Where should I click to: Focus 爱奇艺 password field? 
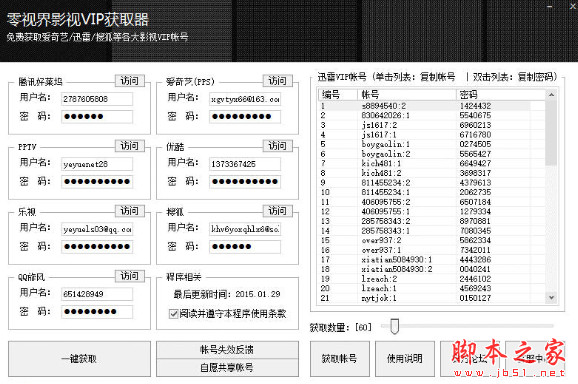(x=245, y=117)
